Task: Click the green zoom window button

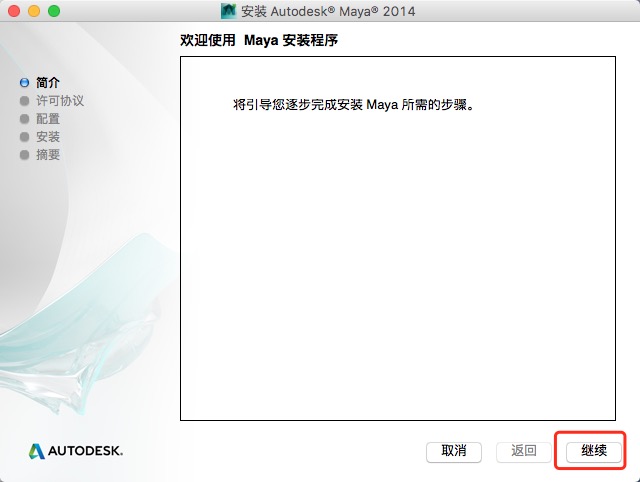Action: pos(54,11)
